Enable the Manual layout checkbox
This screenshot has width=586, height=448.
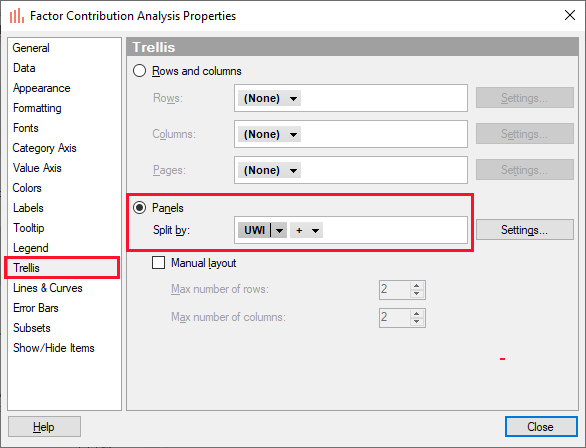(158, 262)
